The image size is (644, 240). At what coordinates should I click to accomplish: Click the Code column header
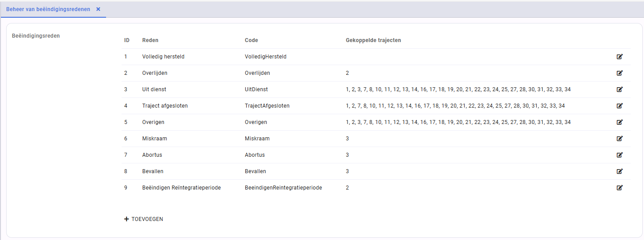coord(252,40)
